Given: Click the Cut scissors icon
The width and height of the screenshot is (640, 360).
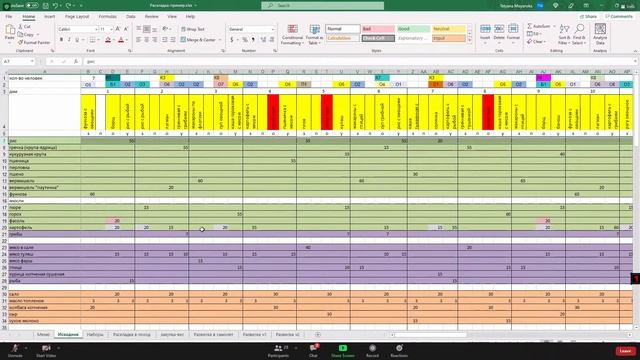Looking at the screenshot, I should [x=20, y=27].
